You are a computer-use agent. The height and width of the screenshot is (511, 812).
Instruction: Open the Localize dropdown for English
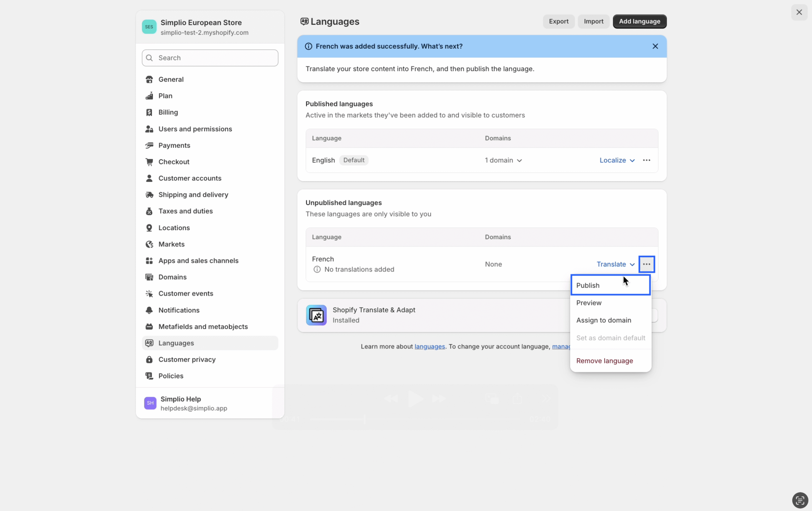point(617,160)
